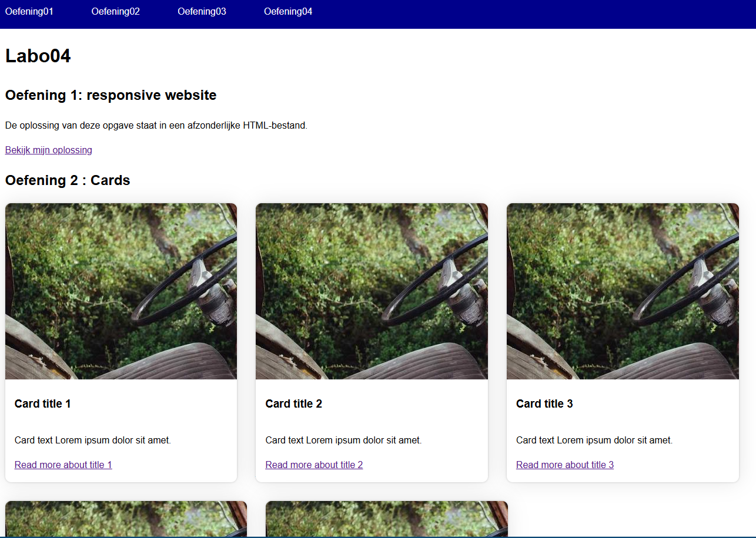This screenshot has height=538, width=756.
Task: Switch to the Oefening04 page
Action: tap(288, 12)
